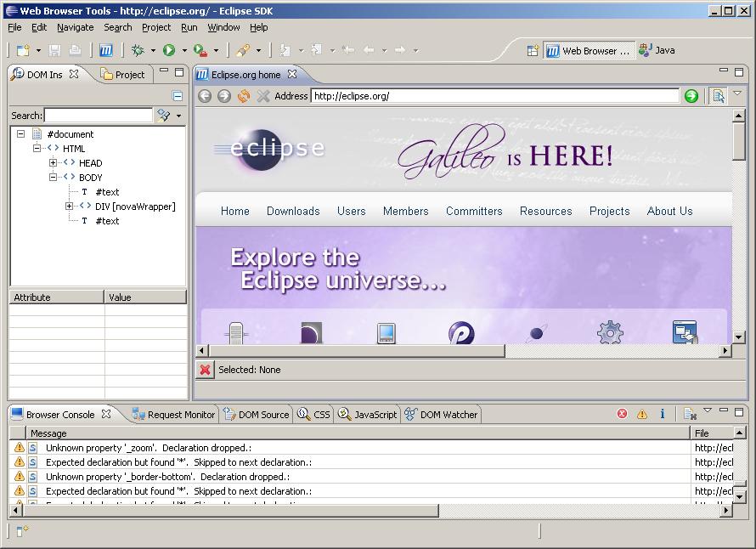Switch to the Request Monitor tab

(x=173, y=415)
